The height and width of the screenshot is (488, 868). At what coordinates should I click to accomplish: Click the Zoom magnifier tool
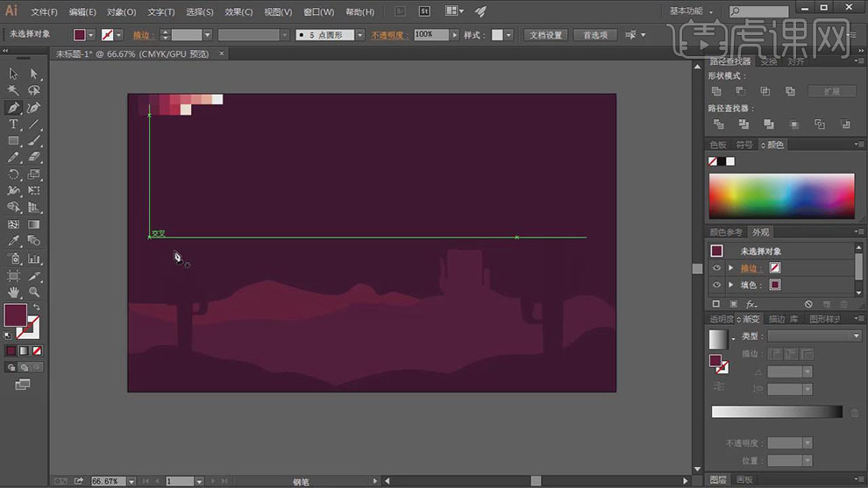34,291
